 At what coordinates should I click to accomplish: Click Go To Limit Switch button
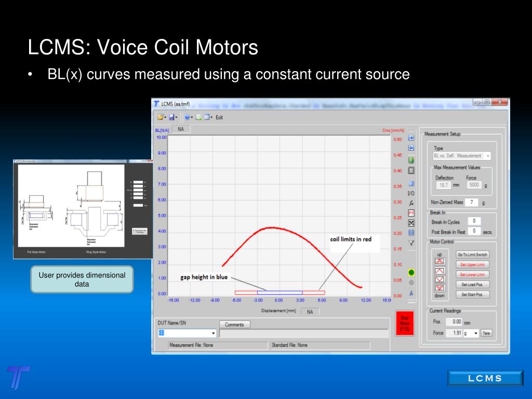[x=472, y=255]
